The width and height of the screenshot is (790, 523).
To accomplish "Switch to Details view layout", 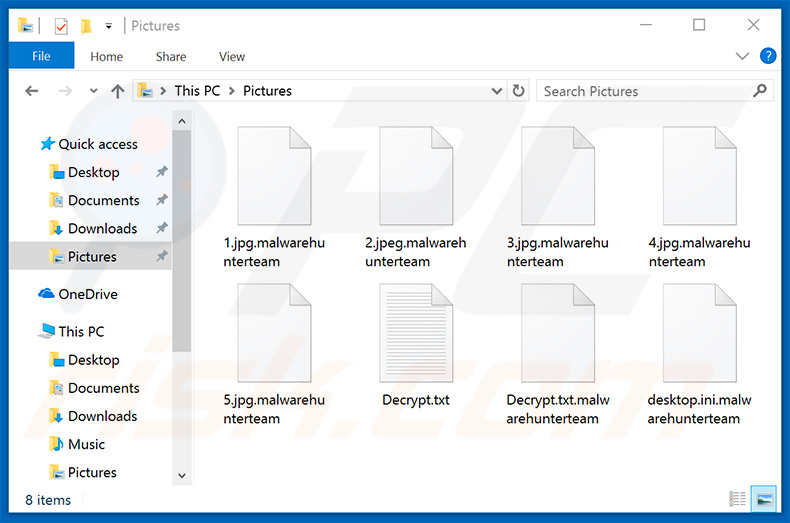I will tap(738, 499).
